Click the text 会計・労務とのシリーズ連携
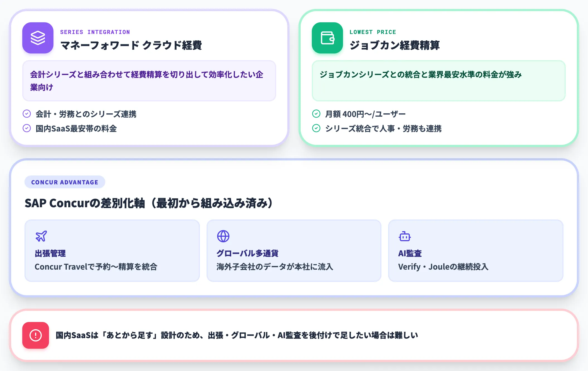 (x=86, y=114)
